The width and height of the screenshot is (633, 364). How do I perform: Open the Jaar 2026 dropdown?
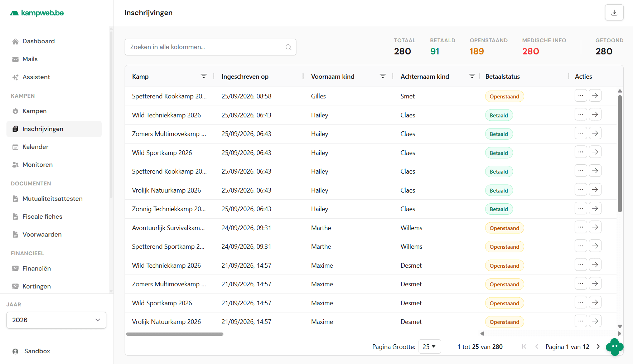pos(56,320)
